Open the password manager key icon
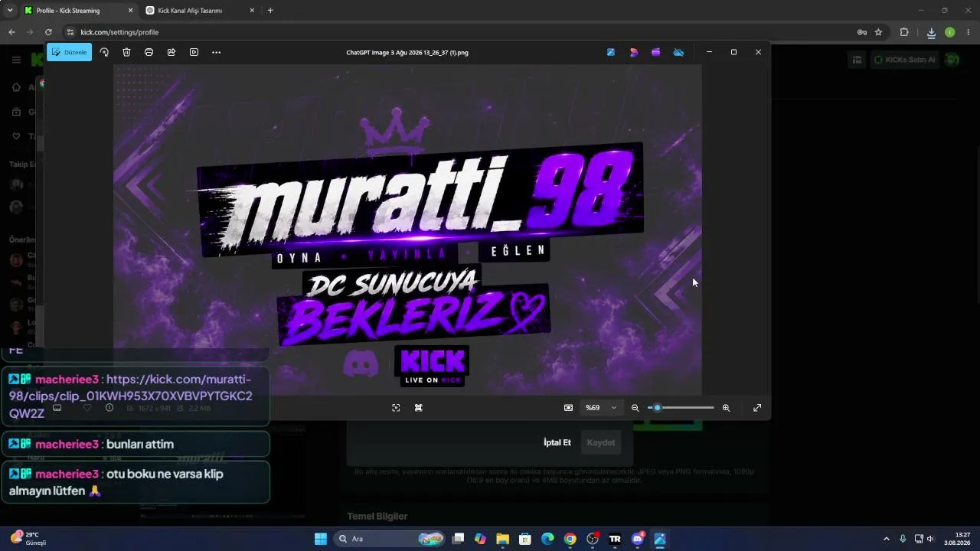Image resolution: width=980 pixels, height=551 pixels. click(861, 32)
